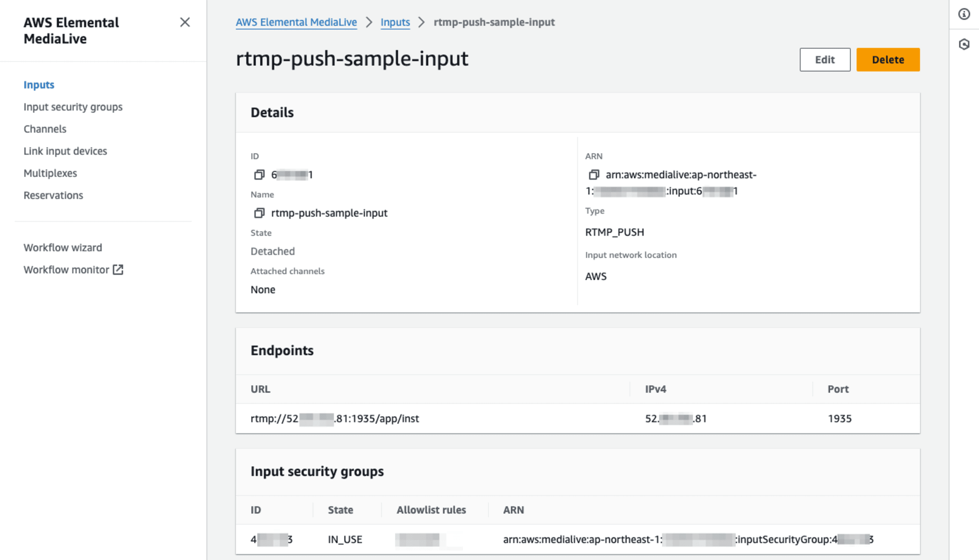The height and width of the screenshot is (560, 979).
Task: Navigate to Multiplexes
Action: [50, 173]
